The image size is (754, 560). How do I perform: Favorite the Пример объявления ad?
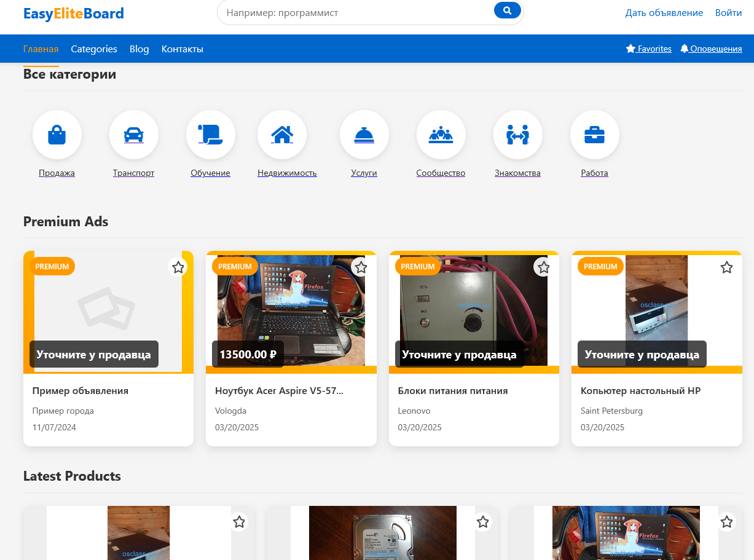click(178, 267)
